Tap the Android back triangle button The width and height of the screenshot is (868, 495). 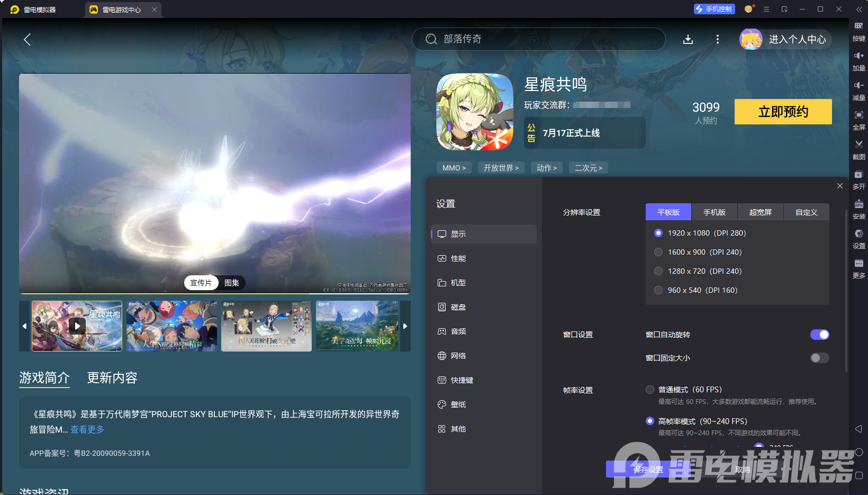tap(858, 429)
